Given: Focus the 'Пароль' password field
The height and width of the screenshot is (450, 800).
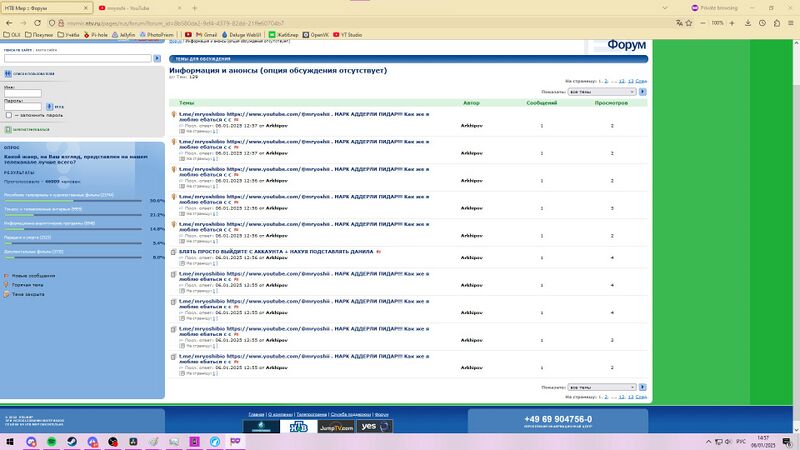Looking at the screenshot, I should (x=23, y=107).
